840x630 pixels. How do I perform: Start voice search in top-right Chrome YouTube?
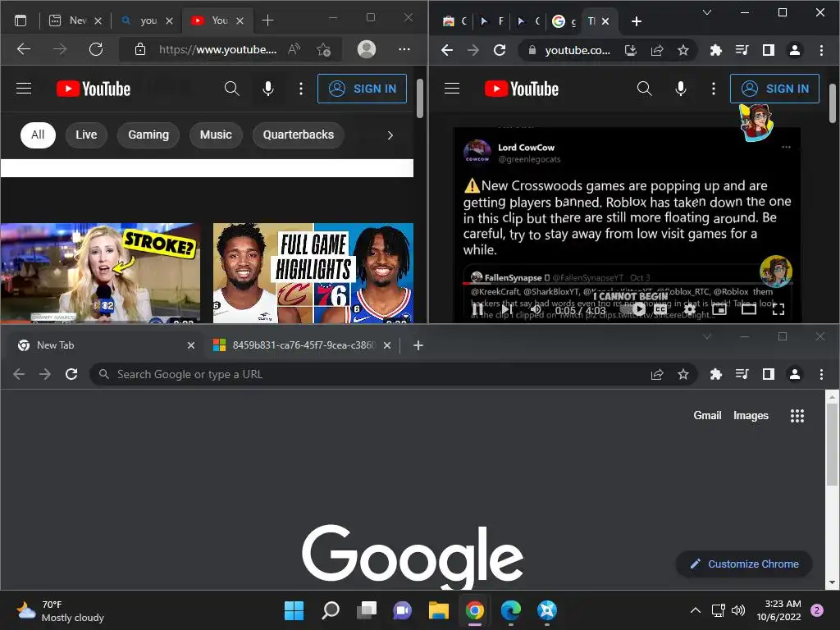click(680, 89)
